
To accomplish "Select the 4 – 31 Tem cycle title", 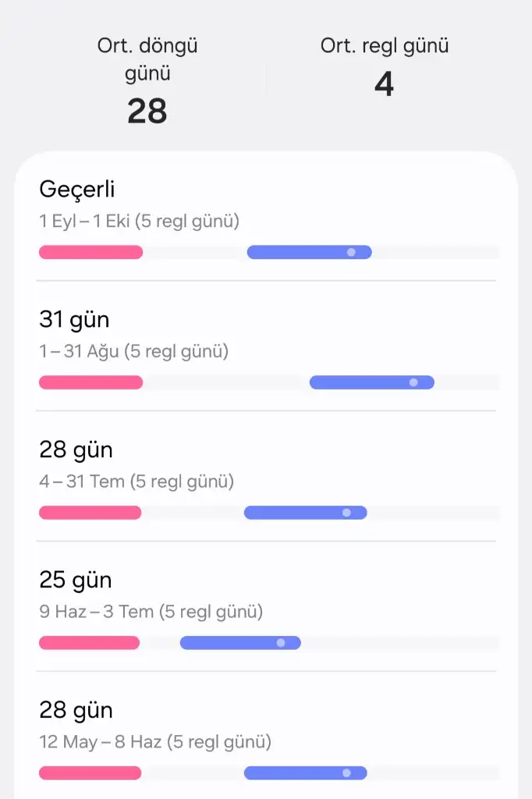I will pyautogui.click(x=76, y=450).
